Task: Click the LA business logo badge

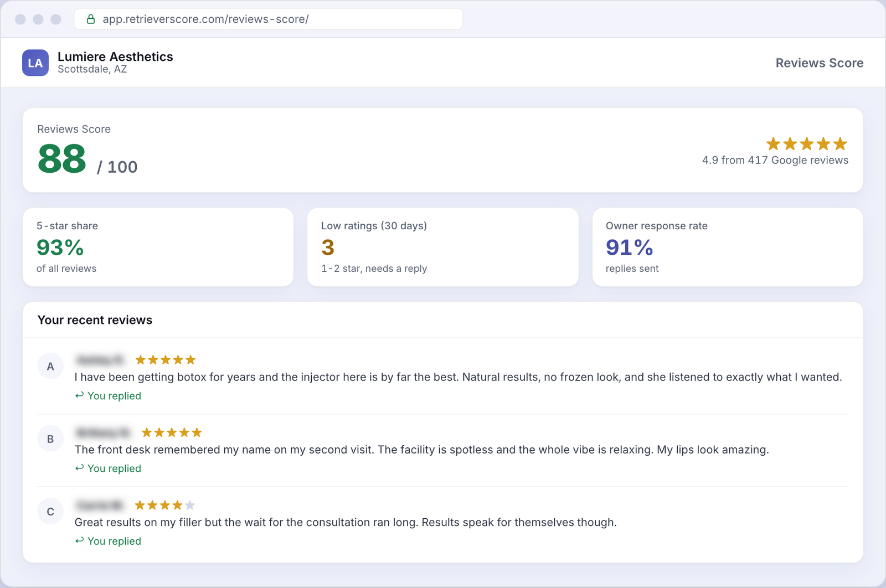Action: point(35,63)
